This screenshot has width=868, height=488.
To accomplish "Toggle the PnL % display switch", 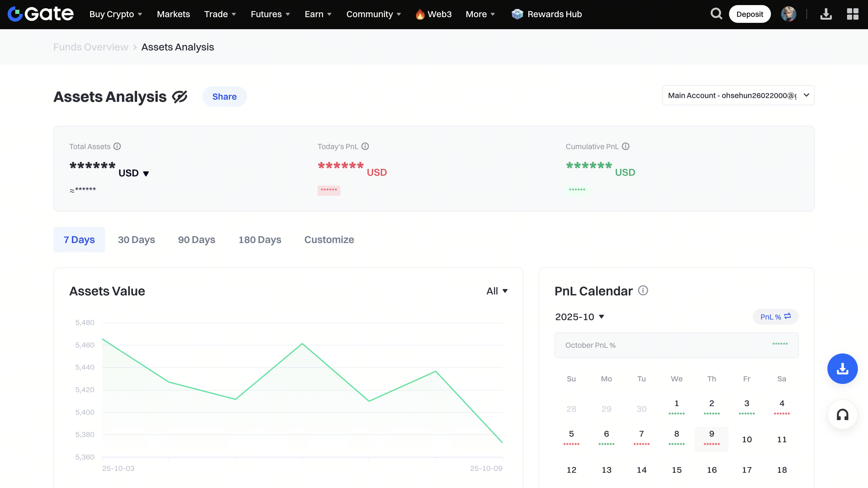I will [x=775, y=316].
